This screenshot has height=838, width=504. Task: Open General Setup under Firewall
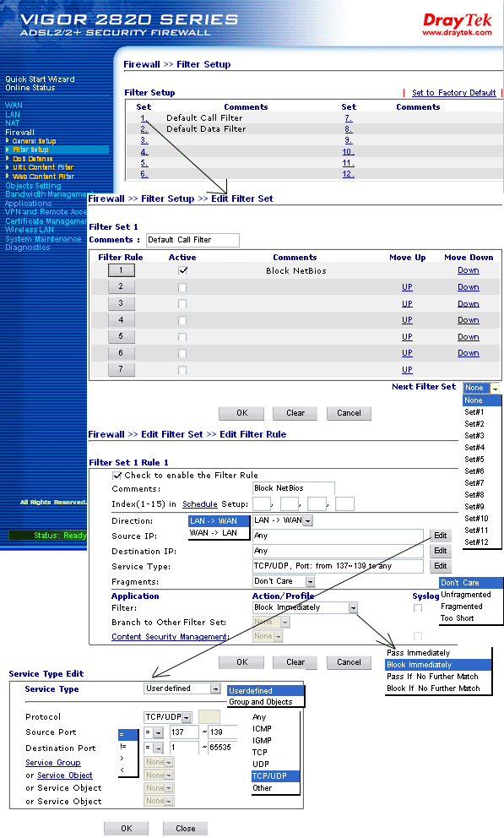pyautogui.click(x=34, y=141)
